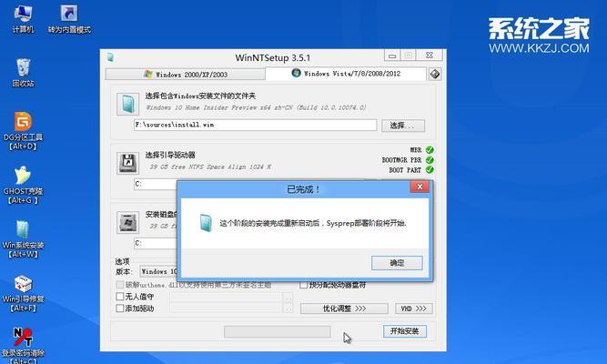
Task: Toggle the 破解uxtheme.dll checkbox
Action: point(120,285)
